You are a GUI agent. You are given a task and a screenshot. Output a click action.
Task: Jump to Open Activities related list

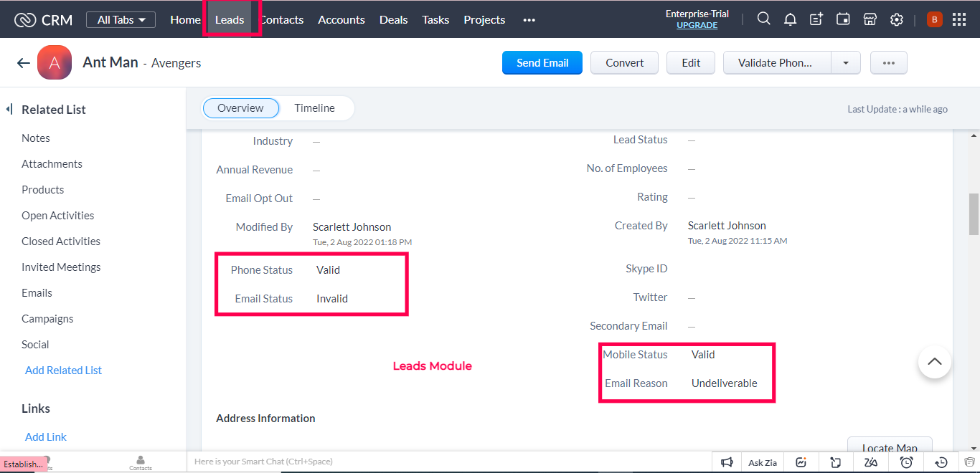[x=58, y=216]
